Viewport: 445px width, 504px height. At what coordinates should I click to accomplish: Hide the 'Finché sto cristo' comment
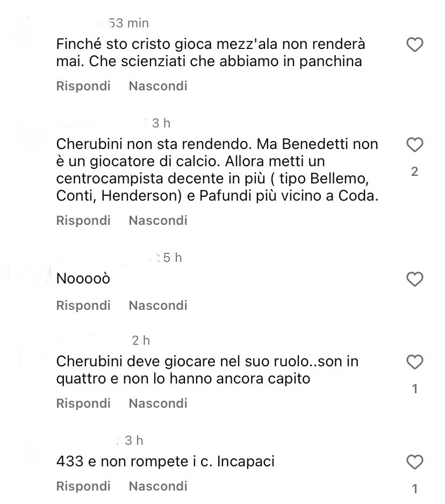click(x=158, y=86)
